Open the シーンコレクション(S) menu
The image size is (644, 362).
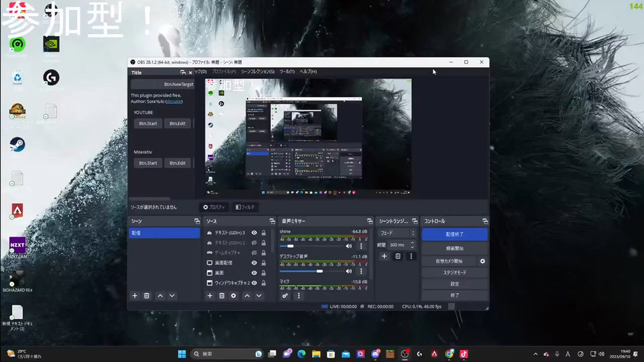[258, 72]
